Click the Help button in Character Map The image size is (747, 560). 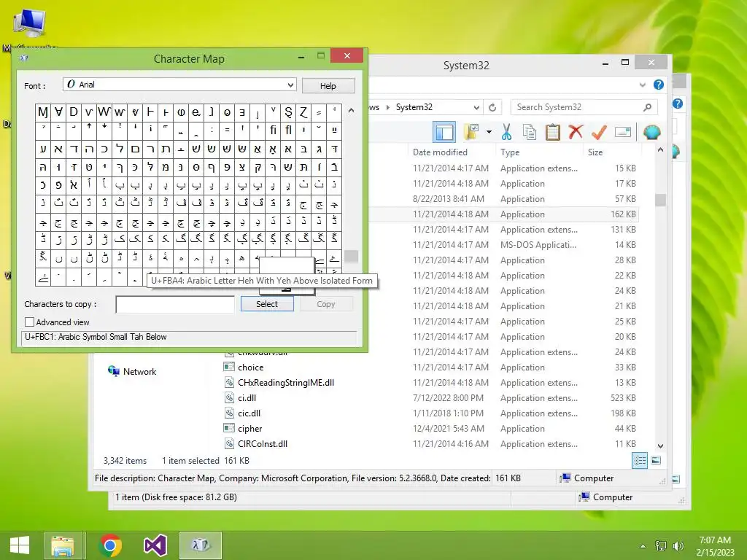click(328, 86)
